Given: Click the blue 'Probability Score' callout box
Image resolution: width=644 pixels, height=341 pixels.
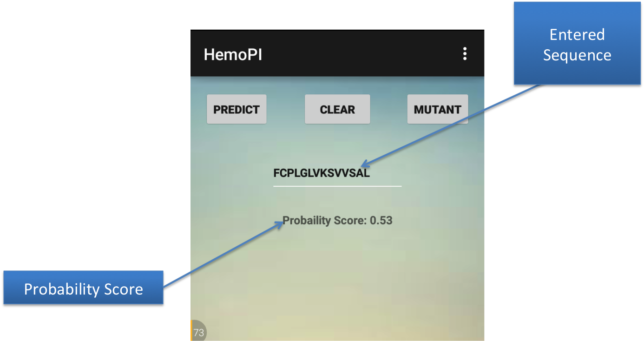Looking at the screenshot, I should pos(84,289).
